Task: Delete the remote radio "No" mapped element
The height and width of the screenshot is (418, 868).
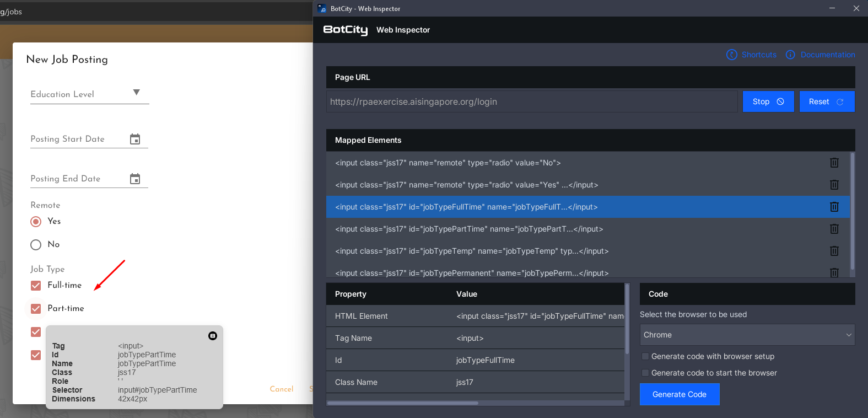Action: pos(834,163)
